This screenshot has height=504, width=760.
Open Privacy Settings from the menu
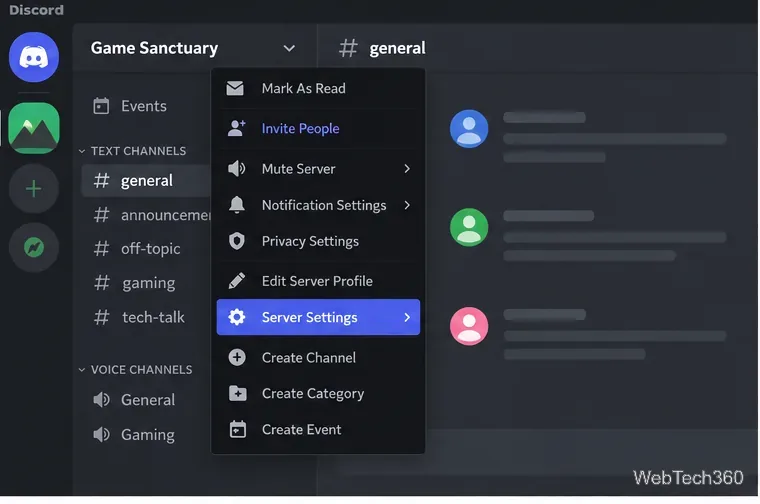point(318,241)
